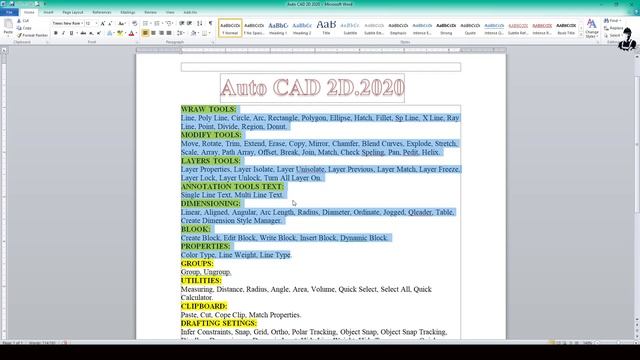Click the vertical scrollbar of the document
This screenshot has width=640, height=360.
[x=636, y=188]
